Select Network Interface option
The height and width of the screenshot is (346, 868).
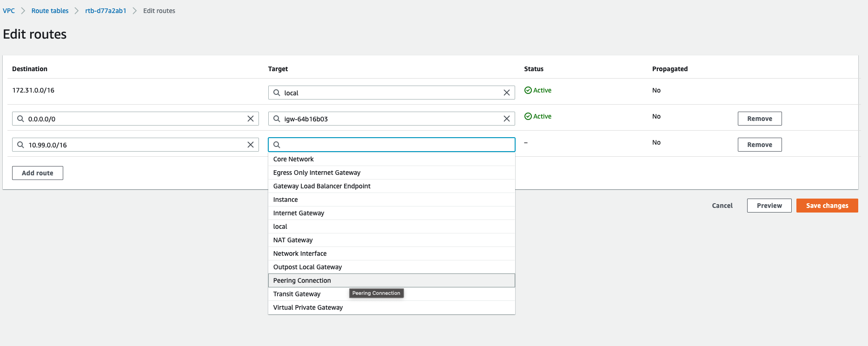tap(391, 253)
